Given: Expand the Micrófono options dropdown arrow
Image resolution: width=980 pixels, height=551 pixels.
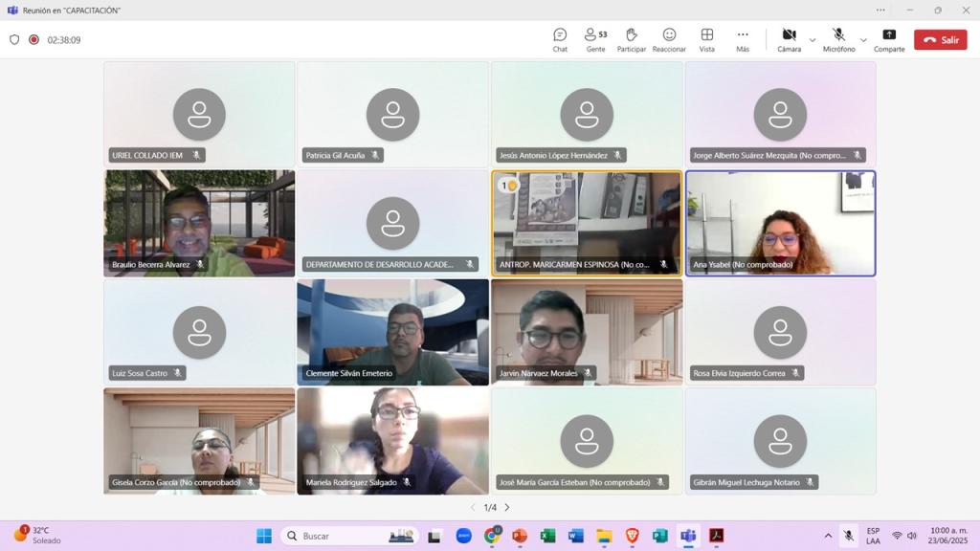Looking at the screenshot, I should point(863,40).
